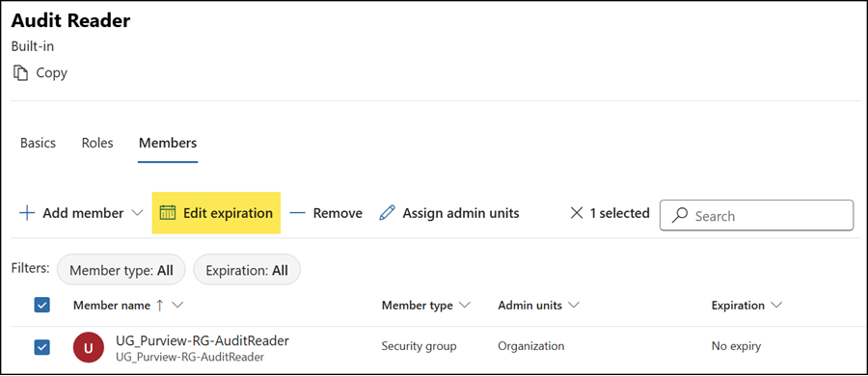Click the Member type column header
868x376 pixels.
point(418,305)
